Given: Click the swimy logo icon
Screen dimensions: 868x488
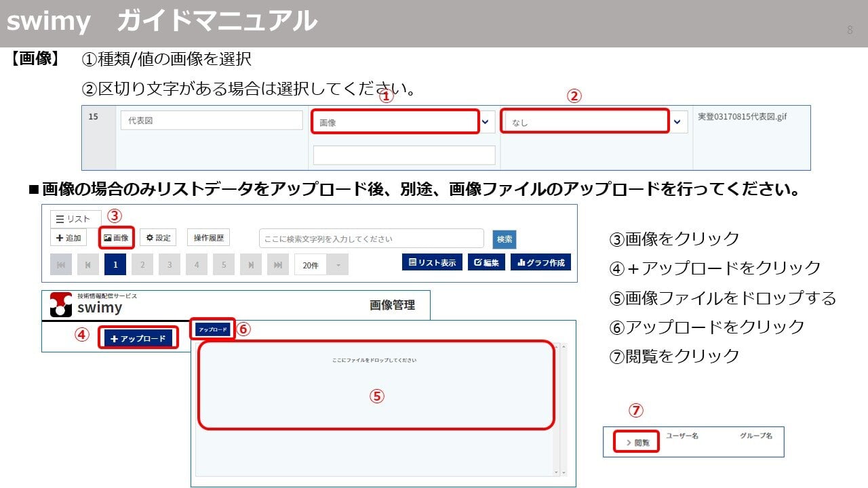Looking at the screenshot, I should tap(61, 304).
